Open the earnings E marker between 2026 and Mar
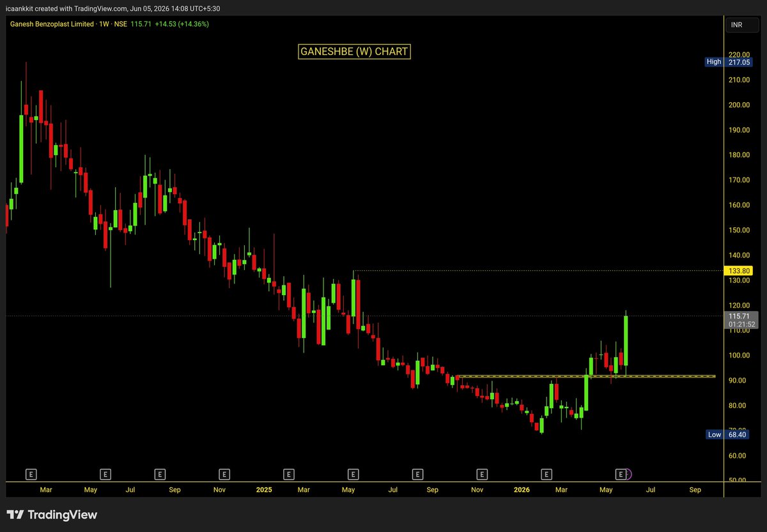The height and width of the screenshot is (532, 767). point(546,474)
